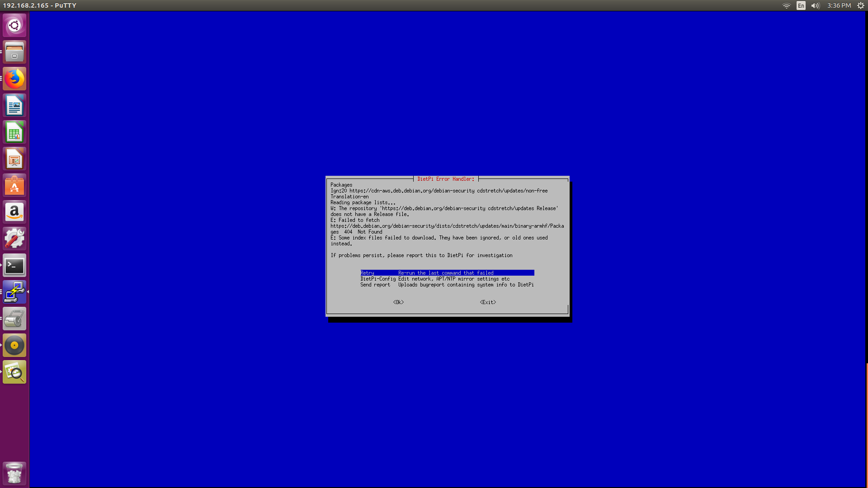Image resolution: width=868 pixels, height=488 pixels.
Task: Open Ubuntu Software Center
Action: pyautogui.click(x=14, y=185)
